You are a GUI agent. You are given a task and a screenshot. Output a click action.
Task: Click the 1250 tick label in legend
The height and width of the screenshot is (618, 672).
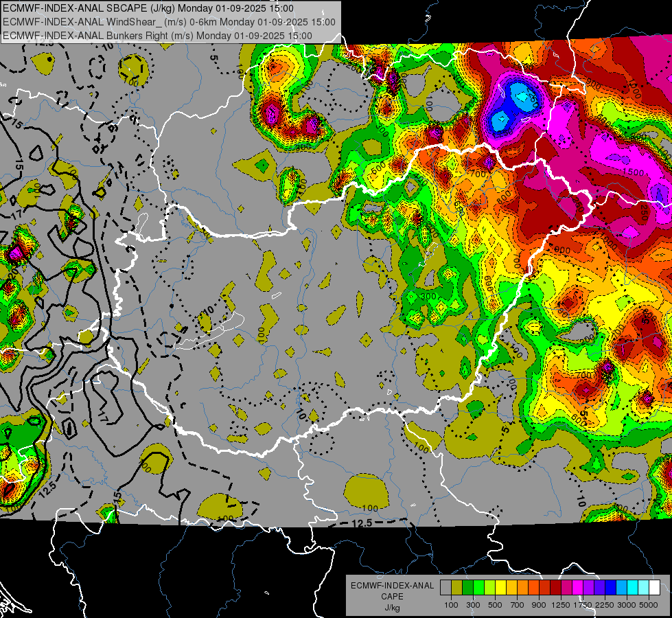(561, 605)
